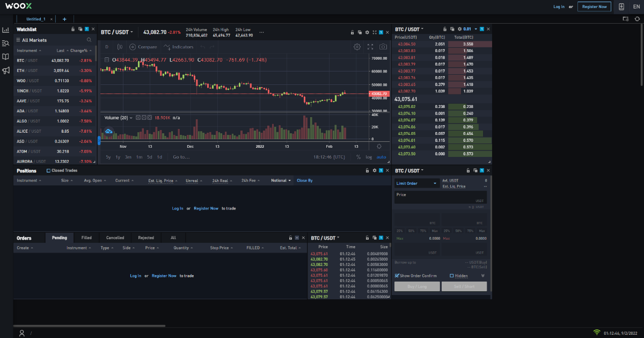Click the Price input field in order form
Screen dimensions: 644x338
click(440, 197)
